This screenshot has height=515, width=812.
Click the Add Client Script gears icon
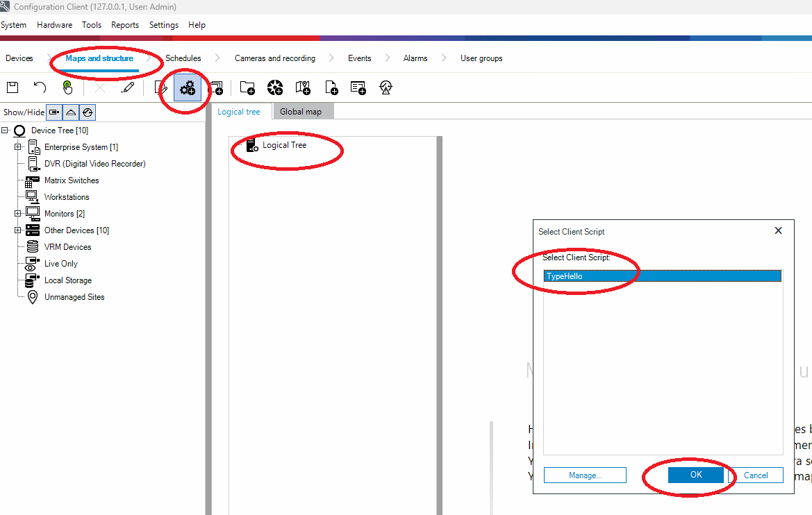point(188,88)
